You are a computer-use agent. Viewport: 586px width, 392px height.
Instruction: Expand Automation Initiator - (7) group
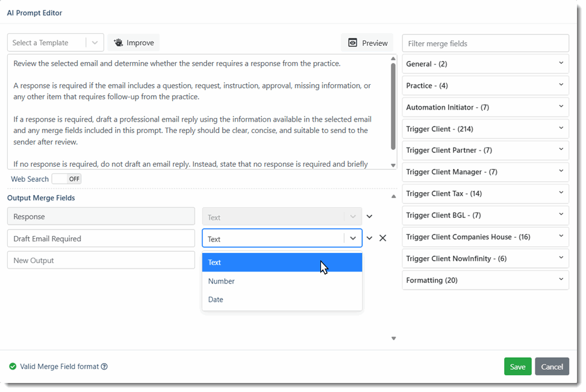pyautogui.click(x=485, y=107)
